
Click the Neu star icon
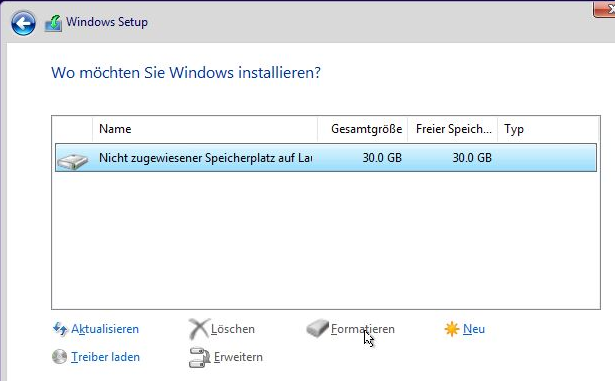click(451, 329)
